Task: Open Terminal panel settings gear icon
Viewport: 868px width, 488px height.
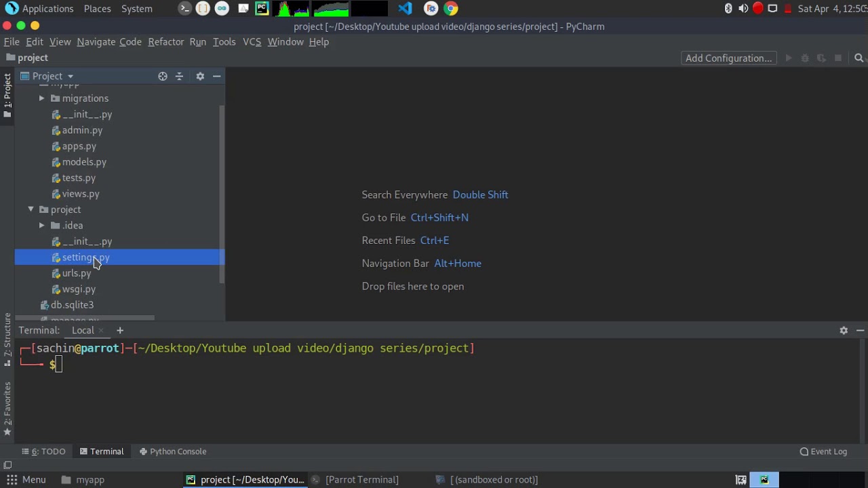Action: coord(844,330)
